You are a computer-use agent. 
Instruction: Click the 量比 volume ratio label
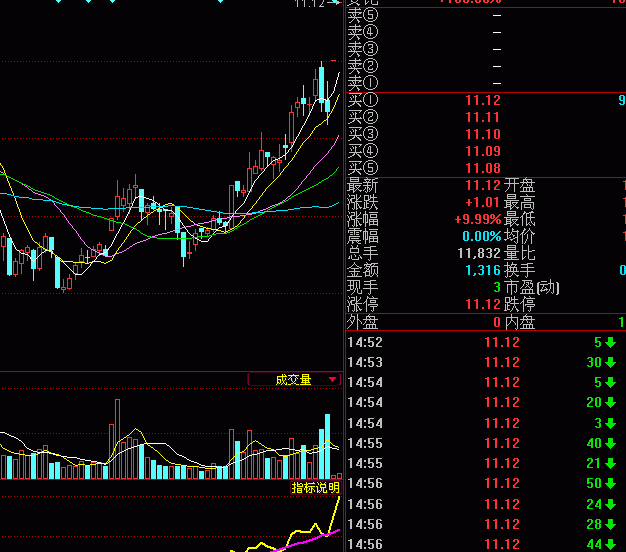519,253
